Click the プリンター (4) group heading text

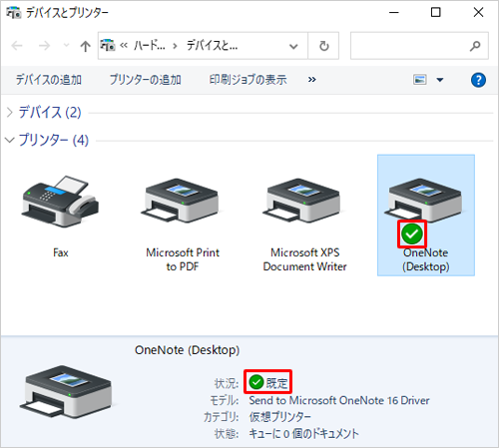(54, 140)
